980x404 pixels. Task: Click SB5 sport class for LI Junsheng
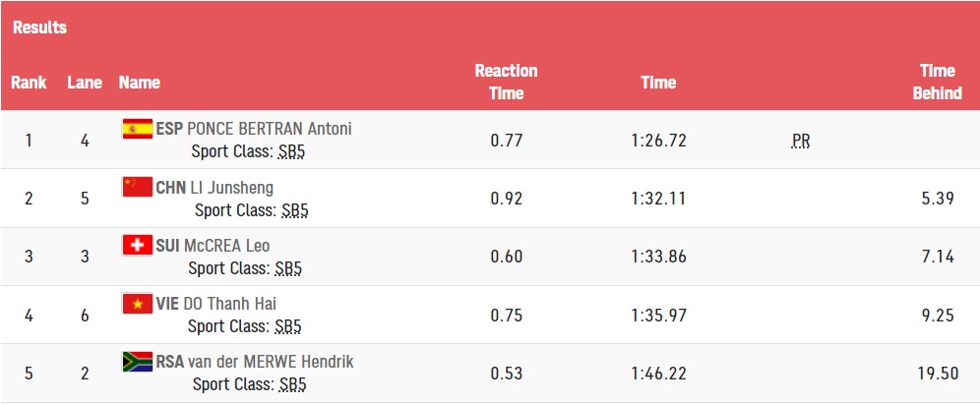click(295, 210)
